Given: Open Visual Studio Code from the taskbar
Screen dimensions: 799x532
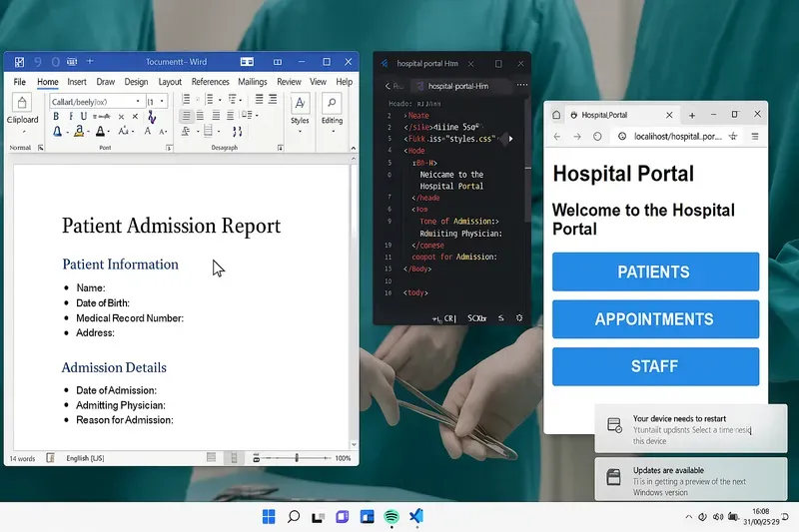Looking at the screenshot, I should coord(416,516).
